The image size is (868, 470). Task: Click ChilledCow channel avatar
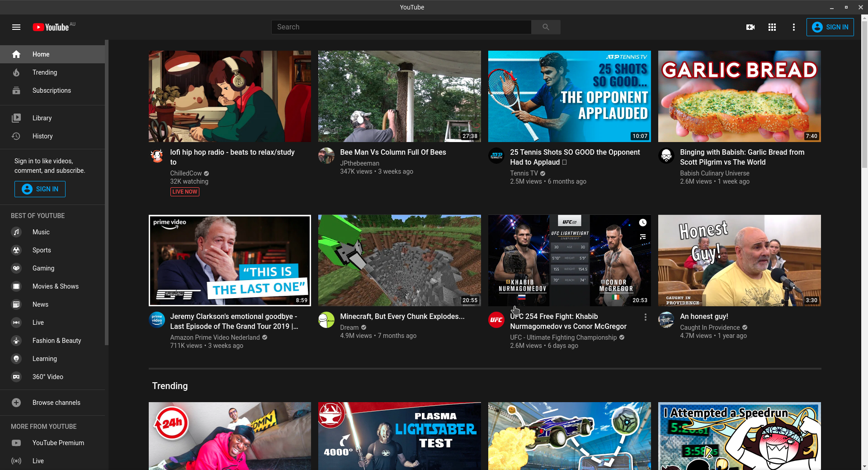157,156
